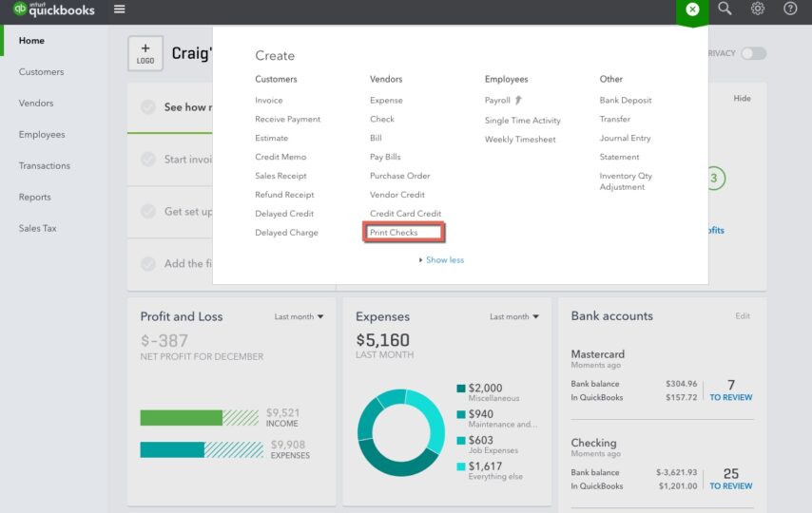Select Single Time Activity
This screenshot has width=812, height=513.
tap(523, 121)
